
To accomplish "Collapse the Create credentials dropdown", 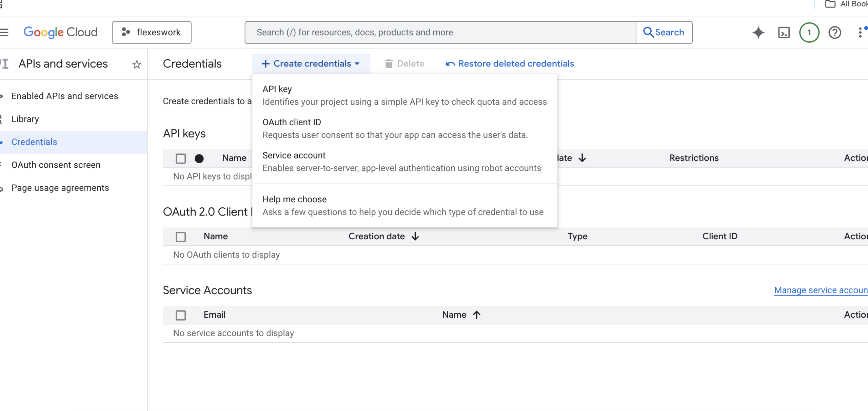I will pyautogui.click(x=311, y=64).
